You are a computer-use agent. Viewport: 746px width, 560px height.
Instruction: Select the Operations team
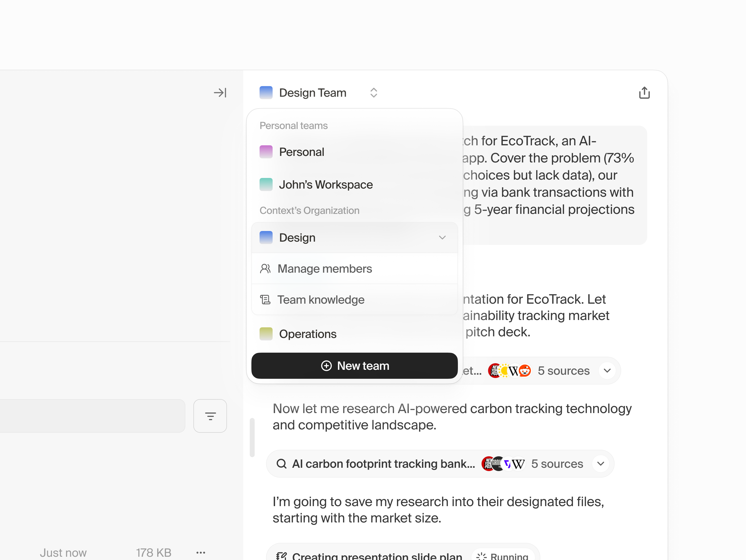(x=308, y=334)
